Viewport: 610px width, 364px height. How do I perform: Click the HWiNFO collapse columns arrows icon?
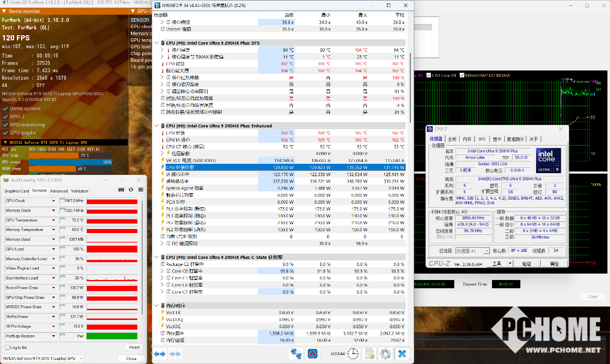tap(175, 354)
